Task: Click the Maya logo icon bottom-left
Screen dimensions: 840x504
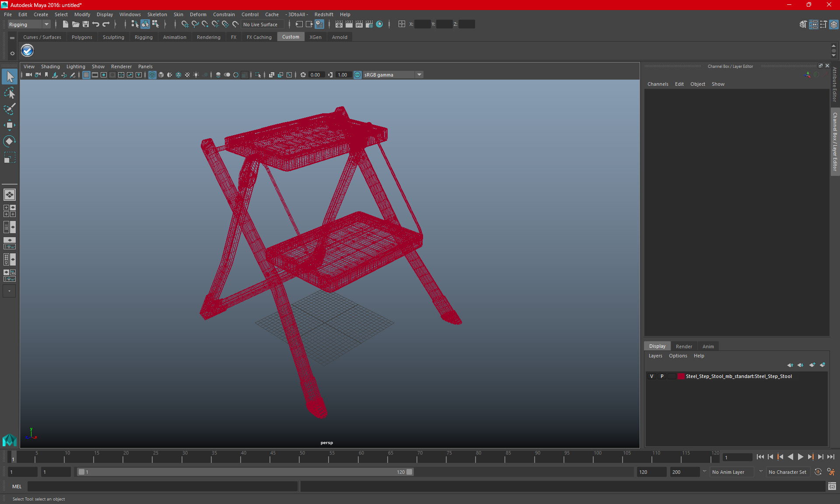Action: pyautogui.click(x=10, y=439)
